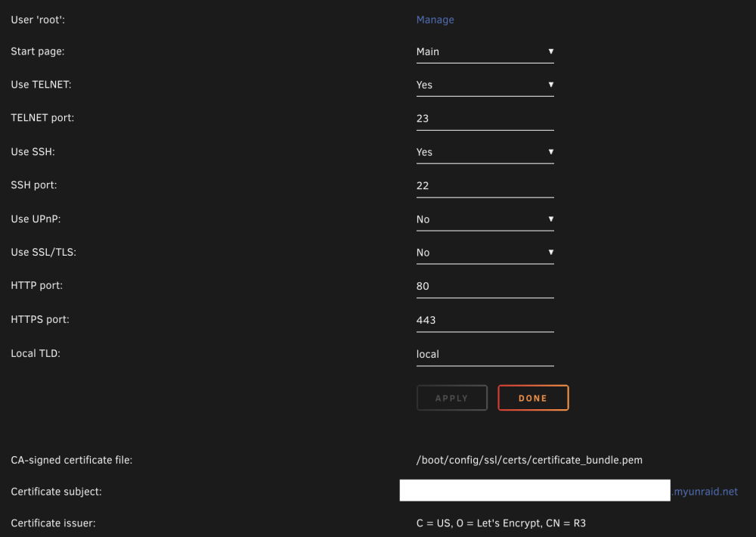Viewport: 756px width, 537px height.
Task: Click the 'Local TLD:' label
Action: click(36, 353)
